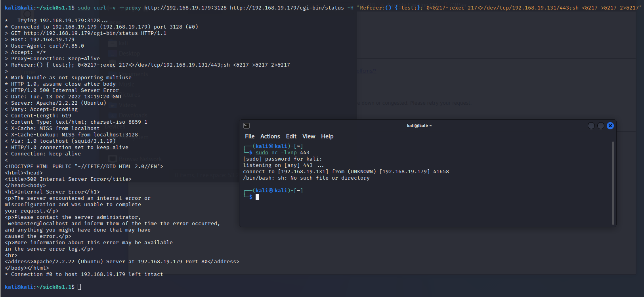Click the 'Host: 192.168.19.179' header line
Screen dimensions: 644x297
(40, 39)
